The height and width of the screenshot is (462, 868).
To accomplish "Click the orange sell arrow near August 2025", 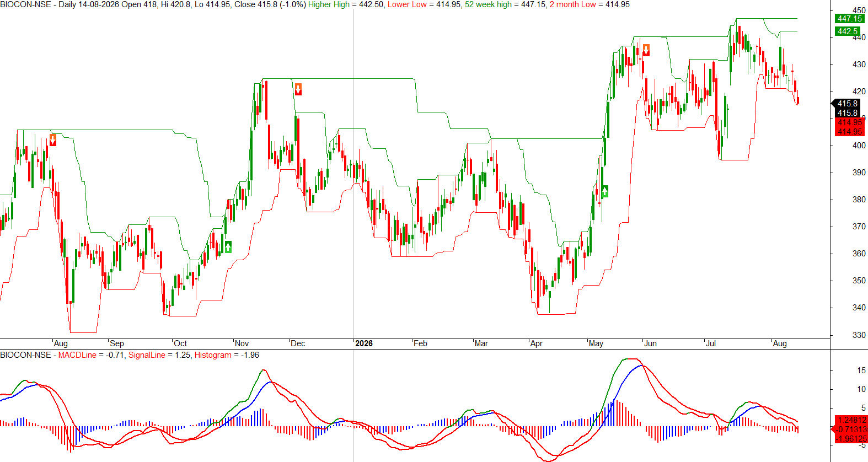I will click(x=53, y=140).
